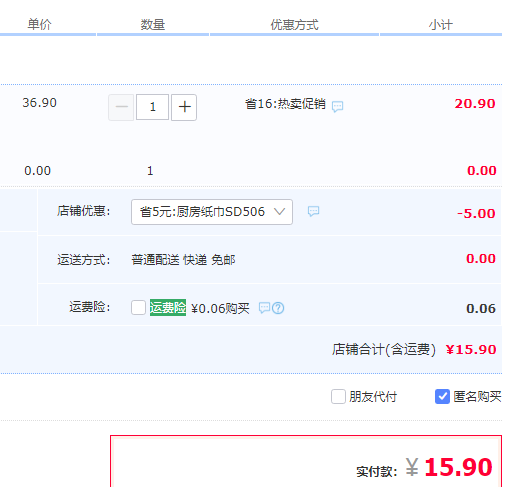
Task: Enable the 运费险 insurance checkbox
Action: (x=138, y=307)
